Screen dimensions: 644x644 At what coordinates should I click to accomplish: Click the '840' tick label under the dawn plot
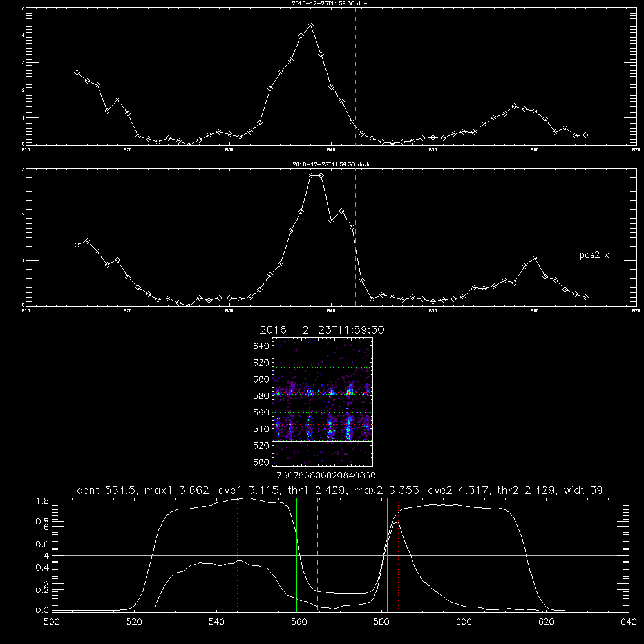click(x=331, y=150)
